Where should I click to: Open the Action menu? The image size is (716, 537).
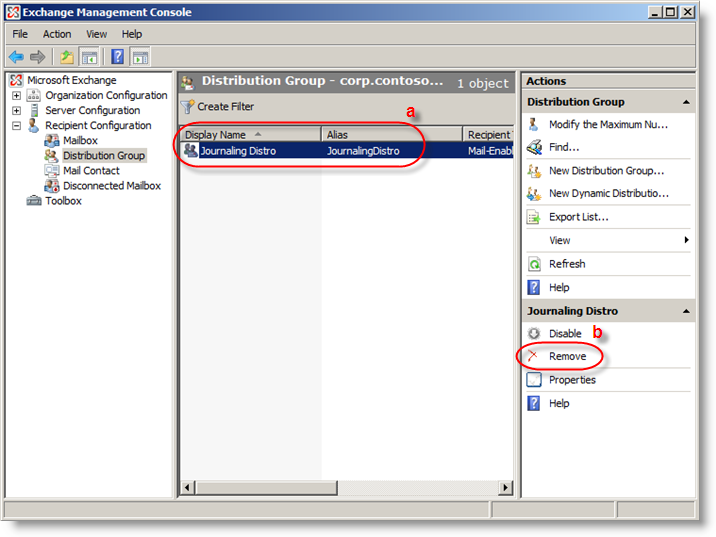click(57, 34)
